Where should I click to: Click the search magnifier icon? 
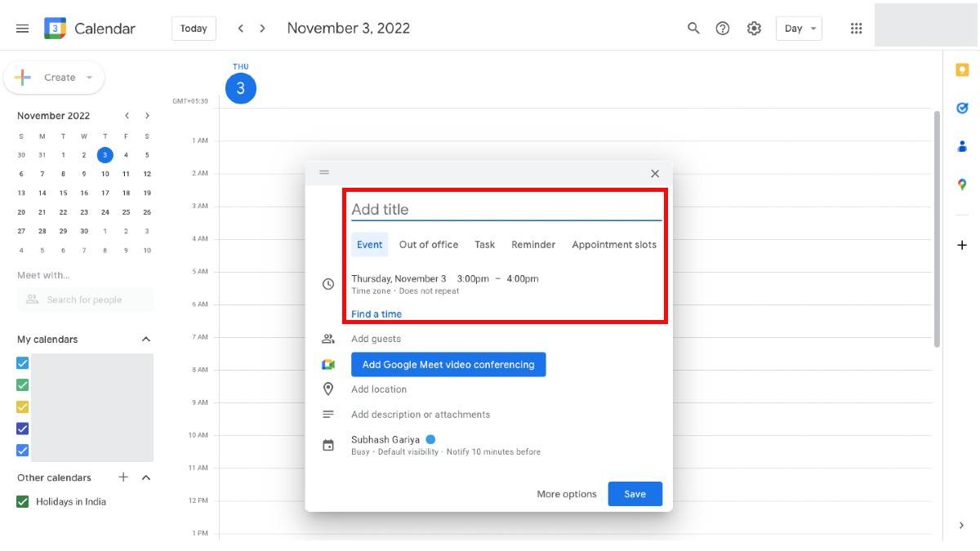tap(693, 29)
